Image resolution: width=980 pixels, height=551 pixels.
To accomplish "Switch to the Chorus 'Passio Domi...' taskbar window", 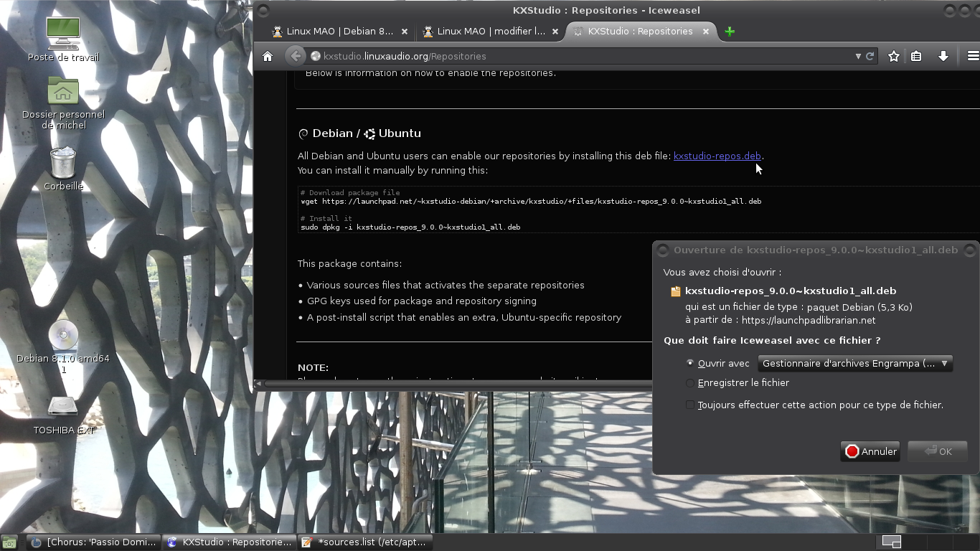I will coord(94,542).
